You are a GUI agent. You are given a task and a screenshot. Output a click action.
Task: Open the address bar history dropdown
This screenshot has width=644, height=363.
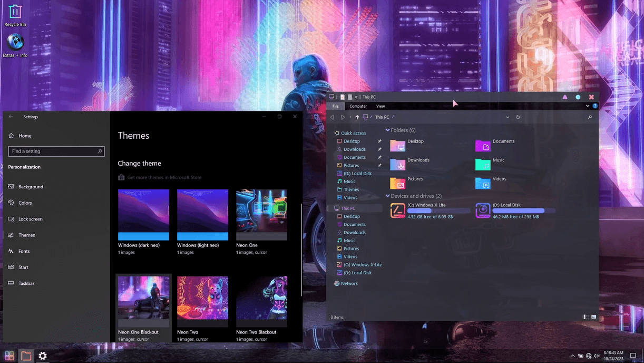508,117
